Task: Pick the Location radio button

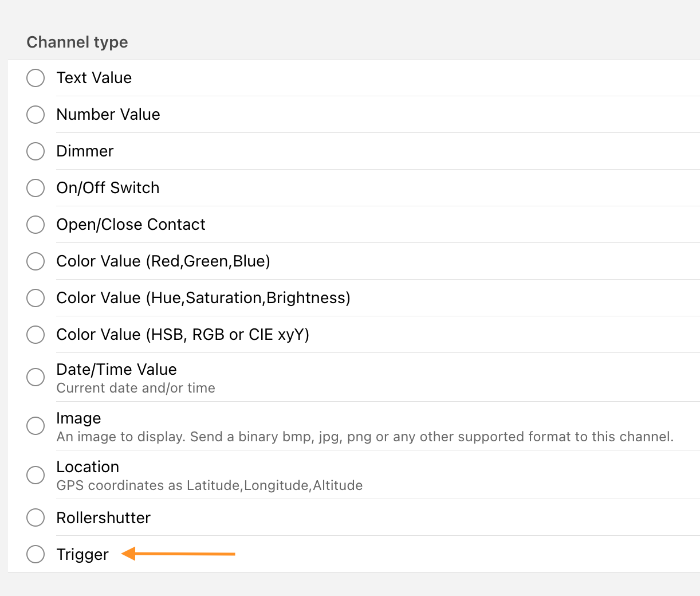Action: click(36, 475)
